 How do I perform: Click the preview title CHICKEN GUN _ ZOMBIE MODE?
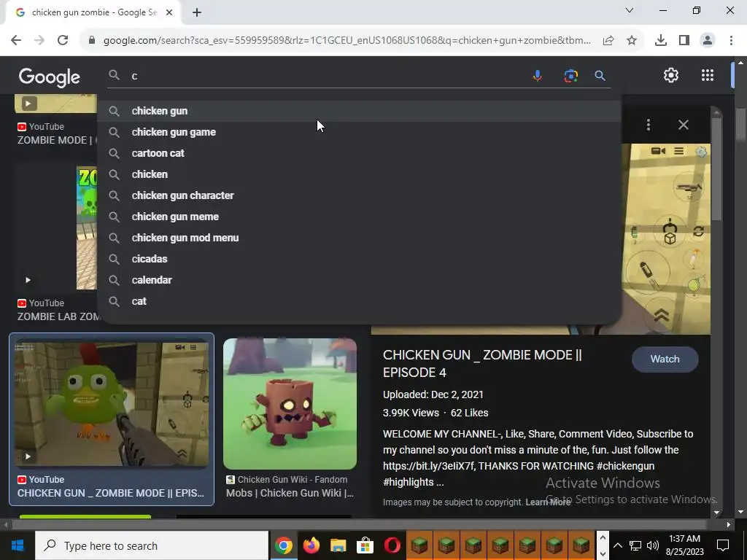[482, 364]
